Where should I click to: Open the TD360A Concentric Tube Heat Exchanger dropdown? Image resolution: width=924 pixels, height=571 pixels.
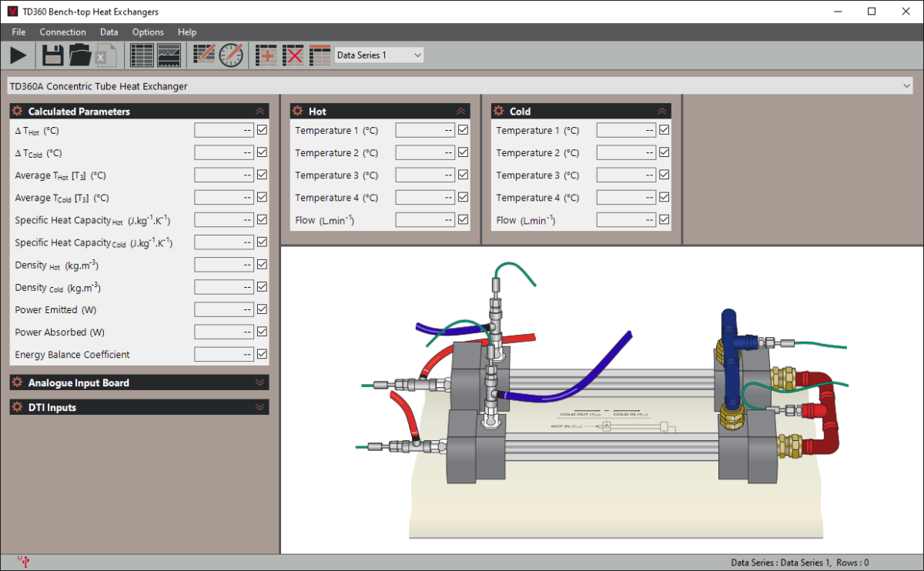pos(460,86)
